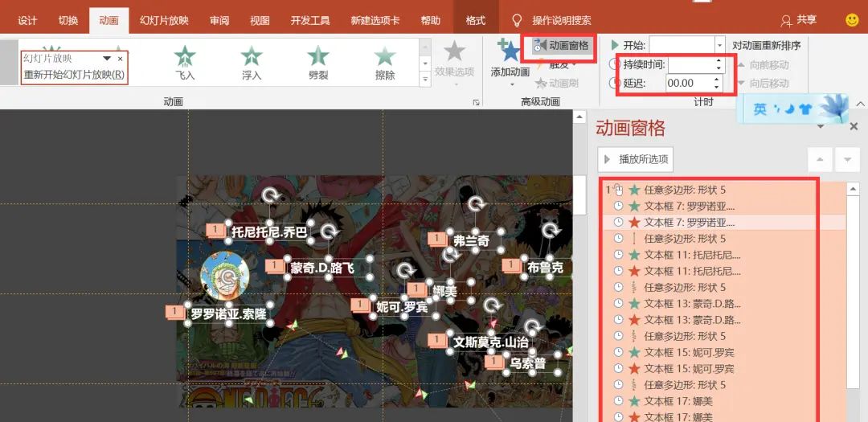Open 效果选项 effect options
This screenshot has width=868, height=422.
tap(454, 63)
